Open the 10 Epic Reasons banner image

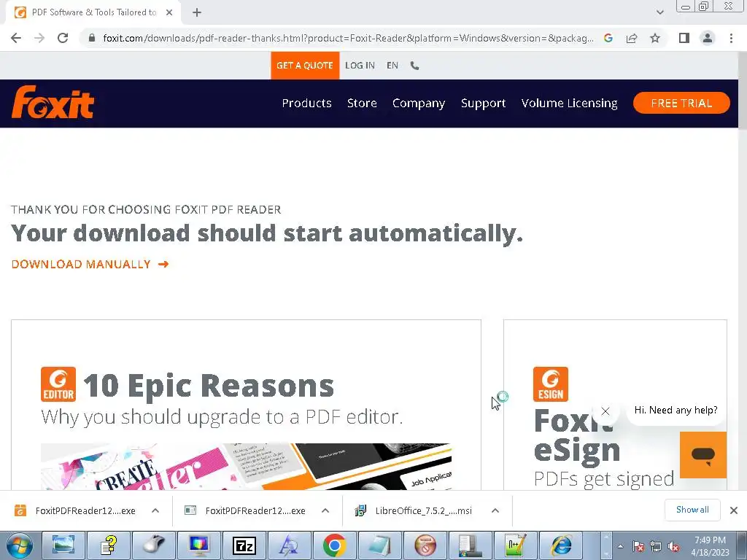click(x=246, y=466)
